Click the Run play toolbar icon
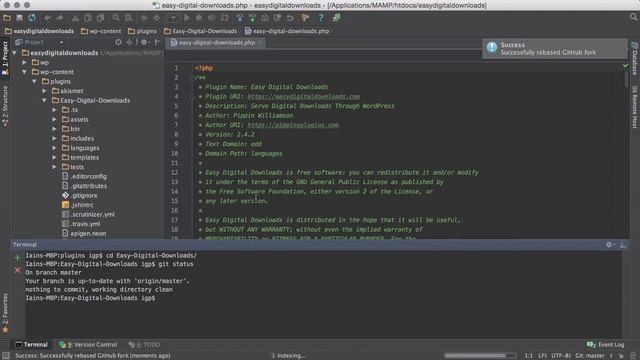Viewport: 640px width, 360px height. 187,18
